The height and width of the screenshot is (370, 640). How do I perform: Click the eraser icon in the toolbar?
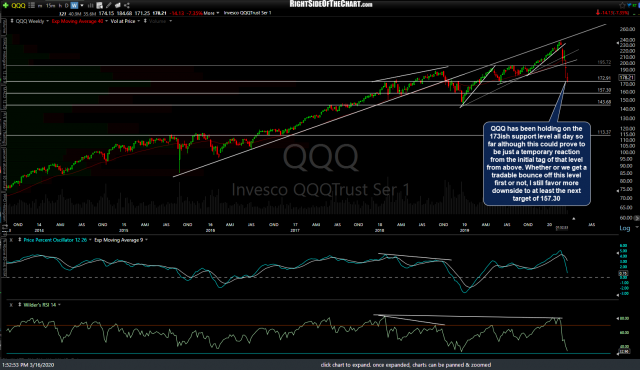[x=118, y=5]
